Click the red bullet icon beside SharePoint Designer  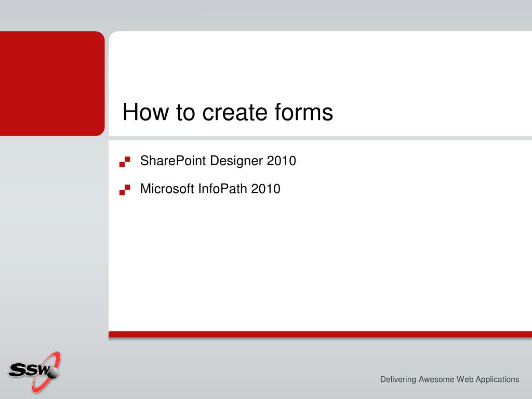pyautogui.click(x=125, y=162)
